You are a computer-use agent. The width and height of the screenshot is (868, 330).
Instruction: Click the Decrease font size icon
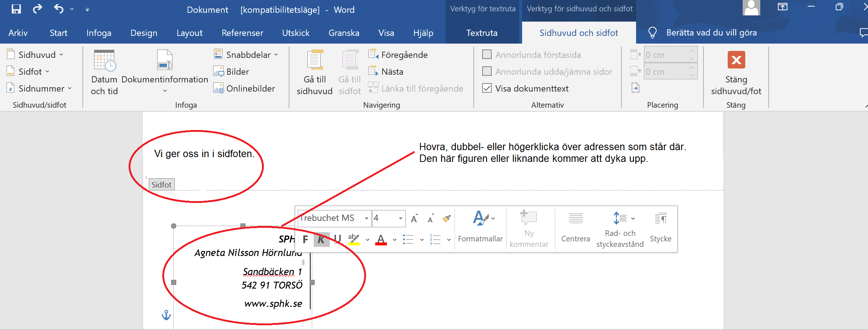(x=431, y=218)
